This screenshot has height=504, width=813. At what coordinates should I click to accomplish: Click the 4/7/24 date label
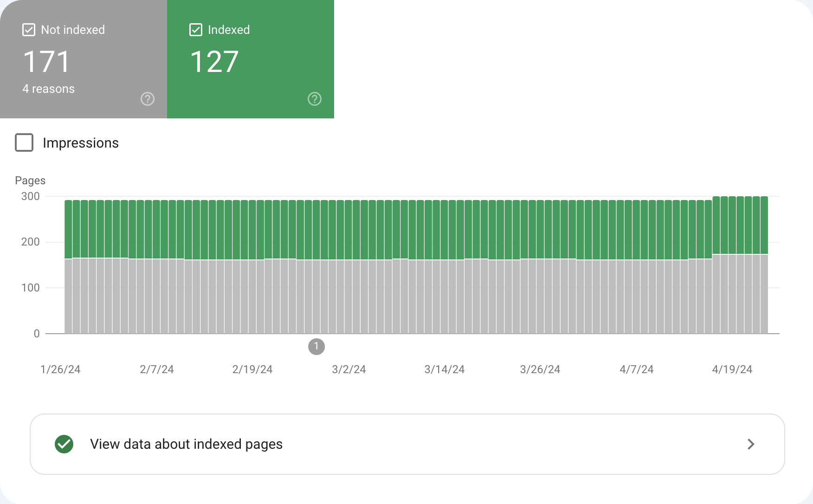coord(637,369)
